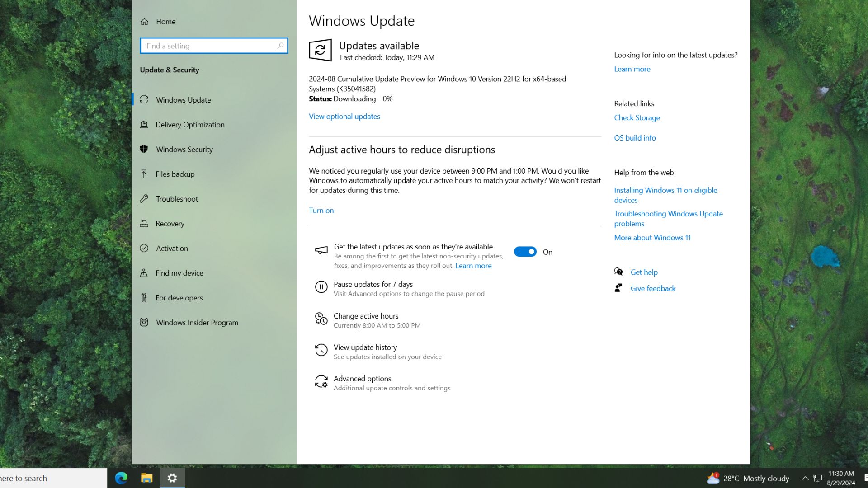This screenshot has height=488, width=868.
Task: Click the Settings gear in the taskbar
Action: click(x=172, y=478)
